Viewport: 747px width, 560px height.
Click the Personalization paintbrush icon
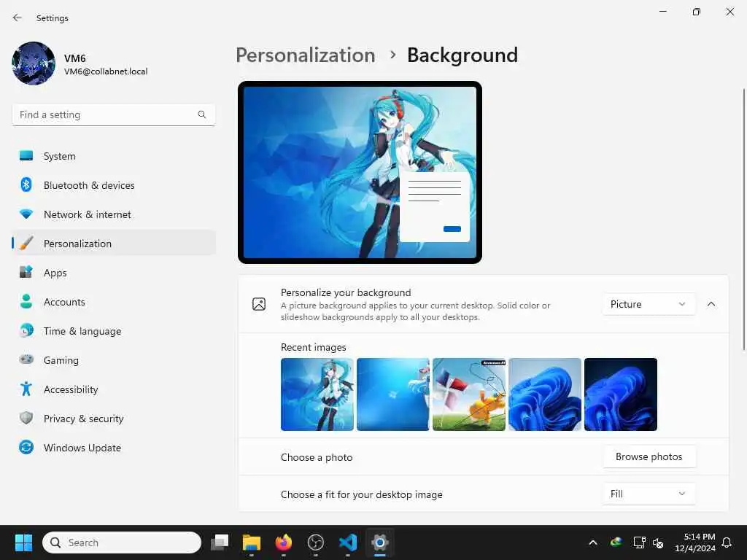coord(26,244)
